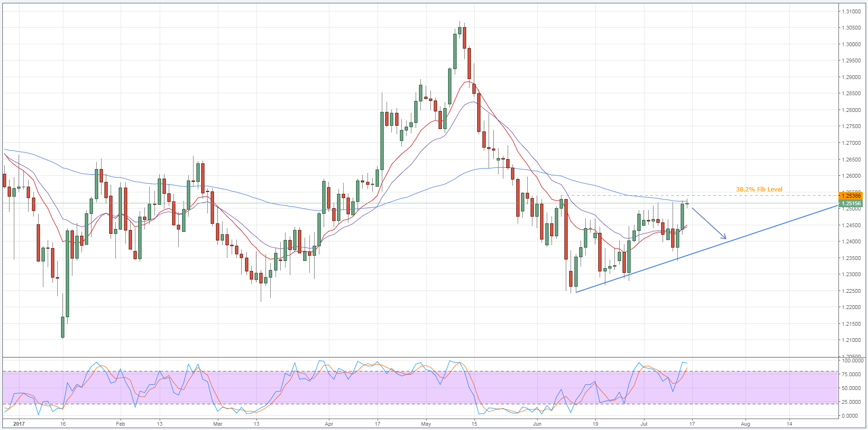Click the 75.0000 oscillator axis value
868x430 pixels.
click(x=851, y=374)
